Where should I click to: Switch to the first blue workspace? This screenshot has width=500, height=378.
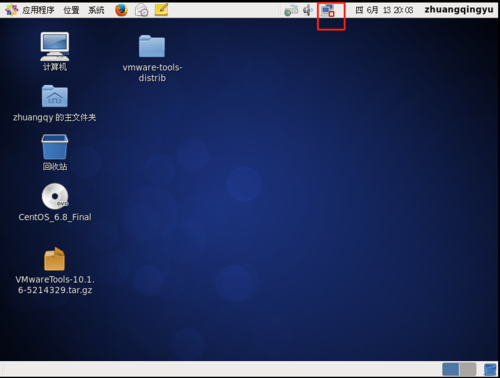click(450, 369)
